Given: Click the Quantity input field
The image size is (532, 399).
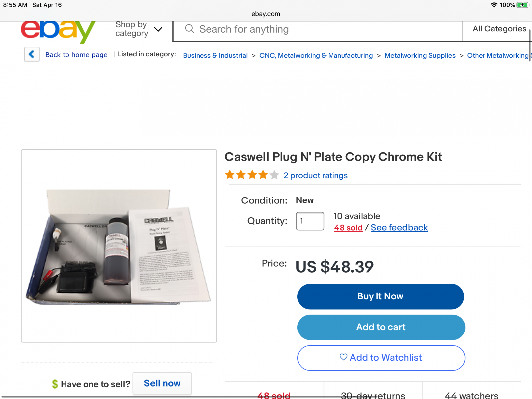Looking at the screenshot, I should tap(310, 221).
